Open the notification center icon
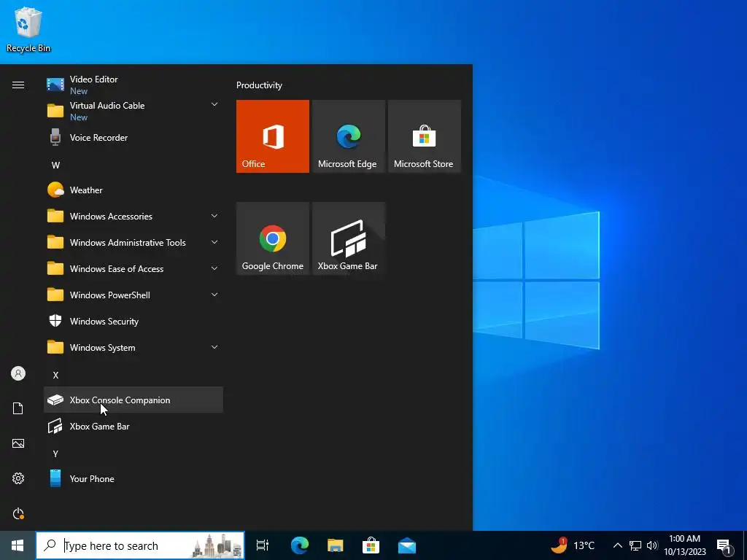 (x=726, y=545)
